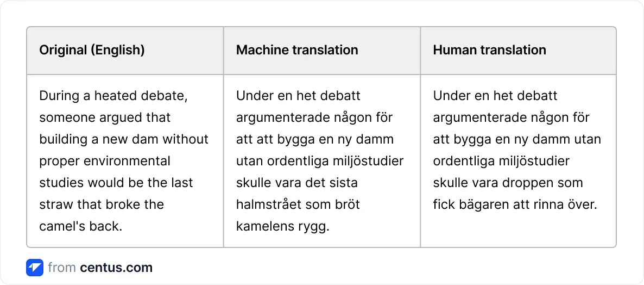
Task: Click the "skulle vara droppen som" line
Action: click(508, 183)
